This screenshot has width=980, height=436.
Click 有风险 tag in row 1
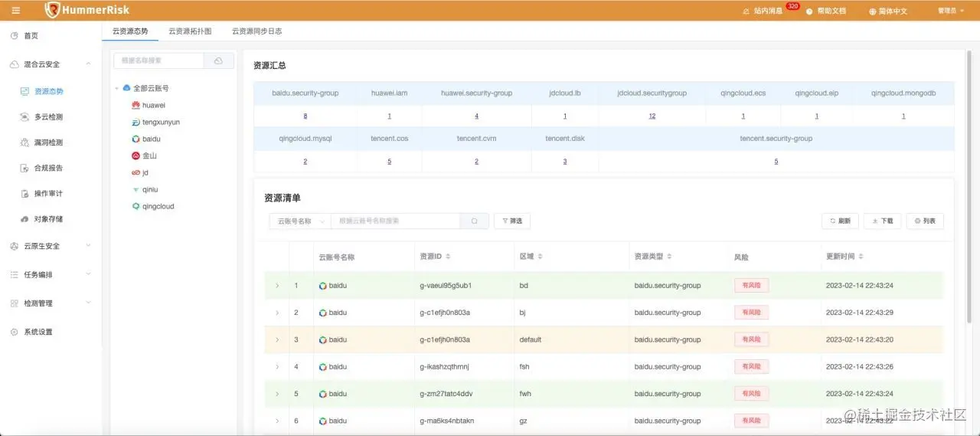point(751,286)
